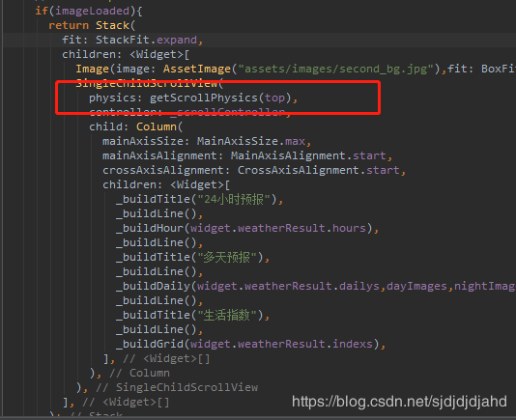516x420 pixels.
Task: Click the expand value of StackFit
Action: pyautogui.click(x=177, y=41)
